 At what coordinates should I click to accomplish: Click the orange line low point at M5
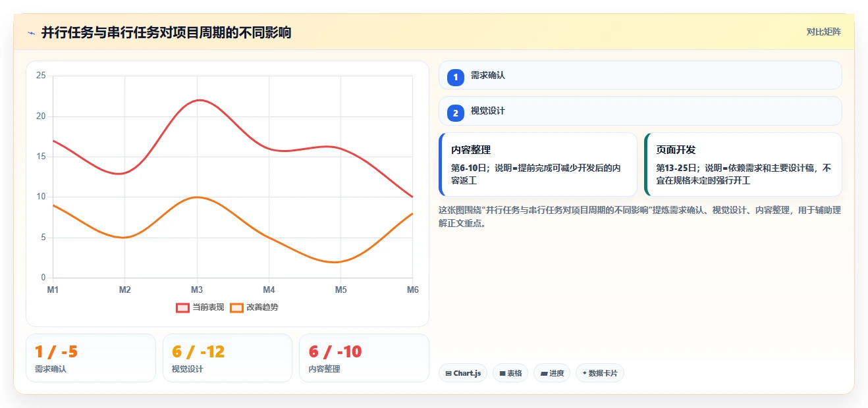coord(336,262)
